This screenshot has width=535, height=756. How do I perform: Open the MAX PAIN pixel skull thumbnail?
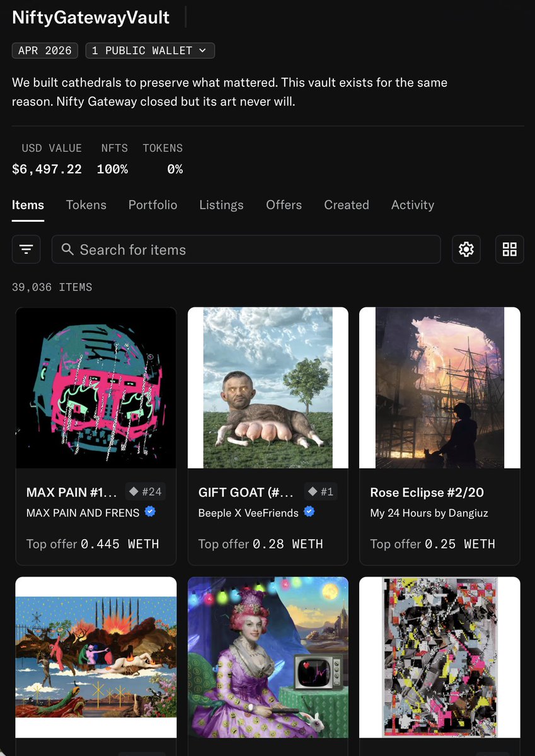coord(96,387)
